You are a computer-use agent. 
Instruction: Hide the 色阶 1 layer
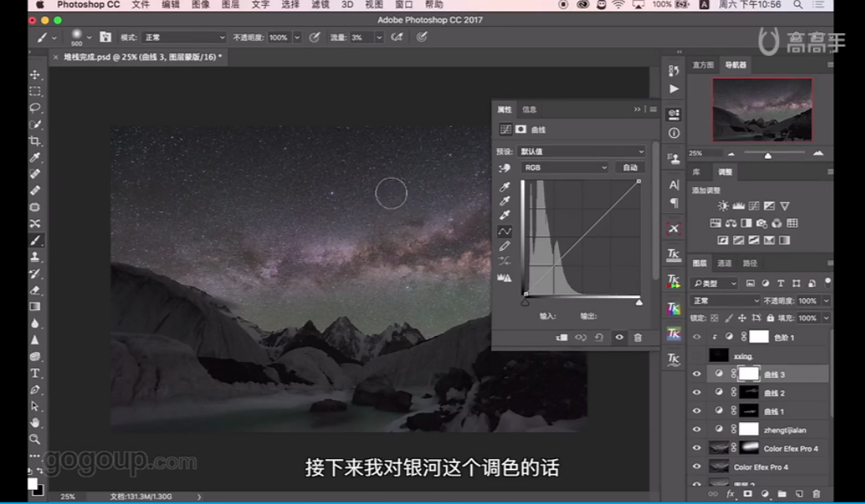pos(697,337)
